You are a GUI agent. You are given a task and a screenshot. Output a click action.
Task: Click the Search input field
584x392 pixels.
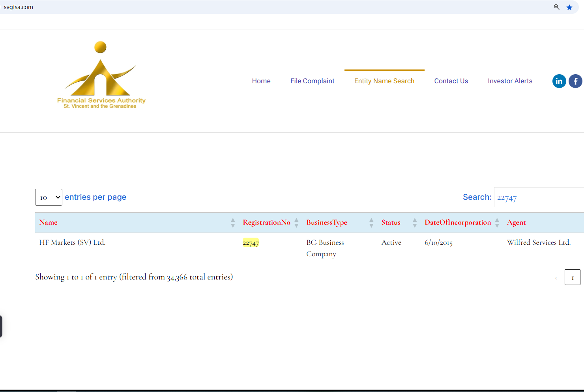(539, 197)
